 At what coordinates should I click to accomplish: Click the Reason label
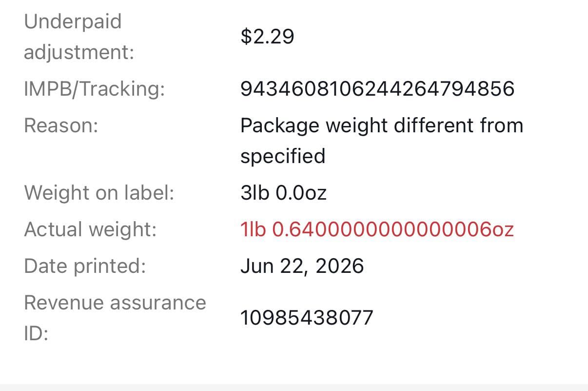pyautogui.click(x=61, y=125)
